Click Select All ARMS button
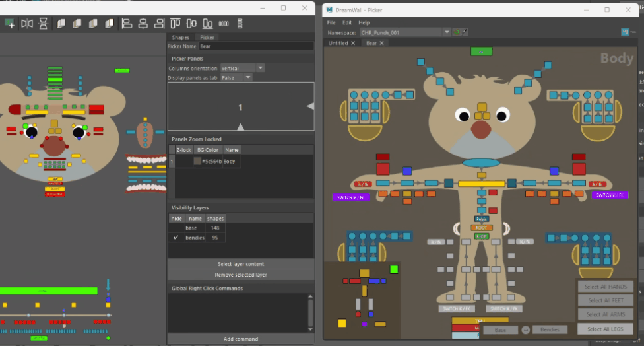This screenshot has width=644, height=346. click(606, 314)
